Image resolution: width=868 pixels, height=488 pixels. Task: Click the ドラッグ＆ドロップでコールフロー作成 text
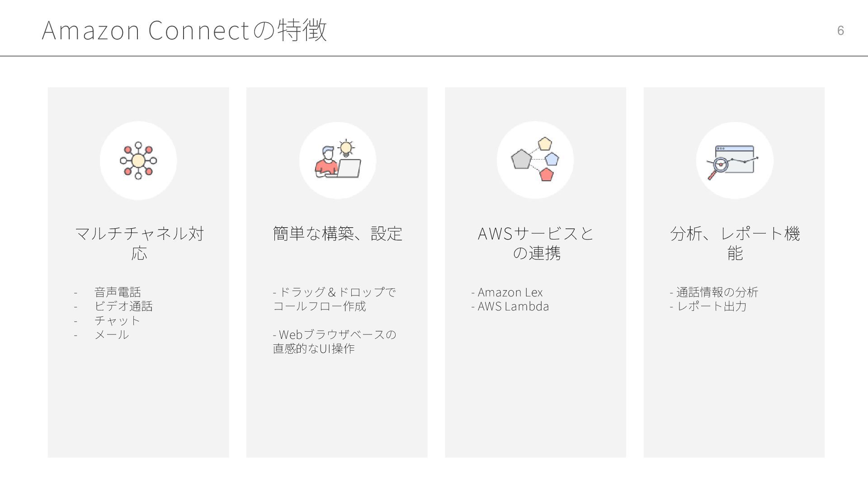point(335,299)
